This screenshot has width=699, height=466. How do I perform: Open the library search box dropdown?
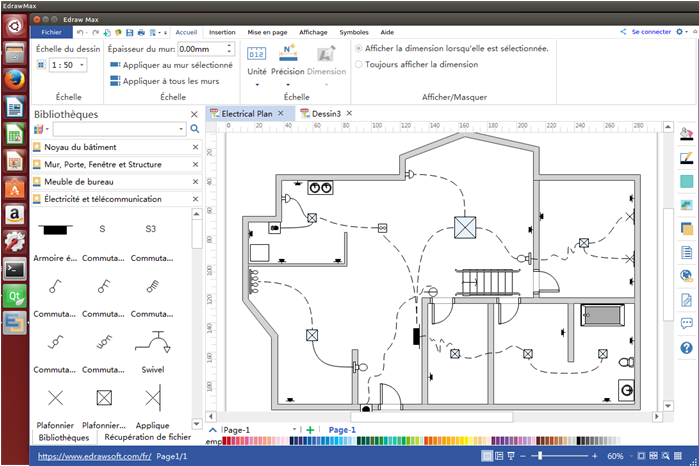pos(181,129)
